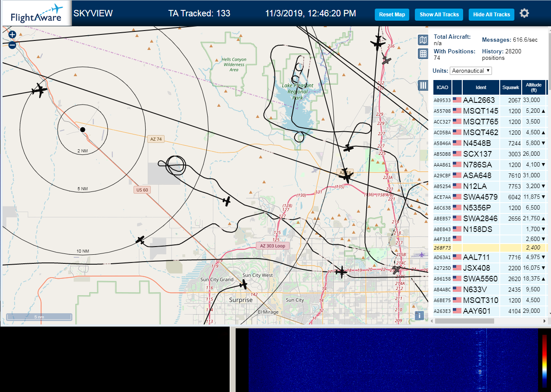Click the US flag in SWA4579 row
The height and width of the screenshot is (392, 551).
pyautogui.click(x=457, y=197)
